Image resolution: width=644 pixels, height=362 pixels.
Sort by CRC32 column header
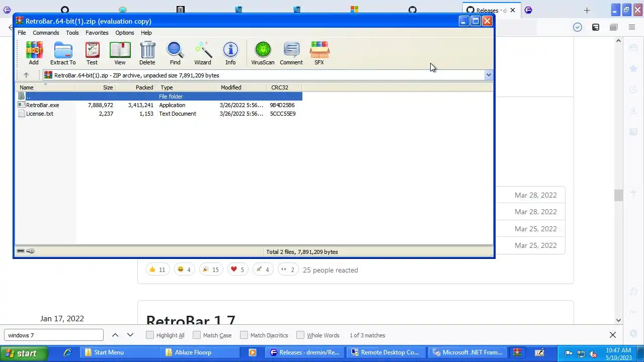284,87
